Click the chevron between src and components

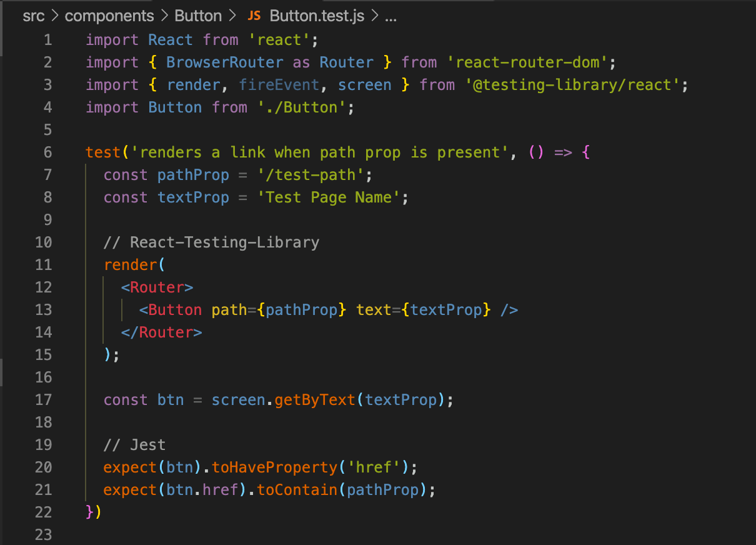[x=56, y=15]
